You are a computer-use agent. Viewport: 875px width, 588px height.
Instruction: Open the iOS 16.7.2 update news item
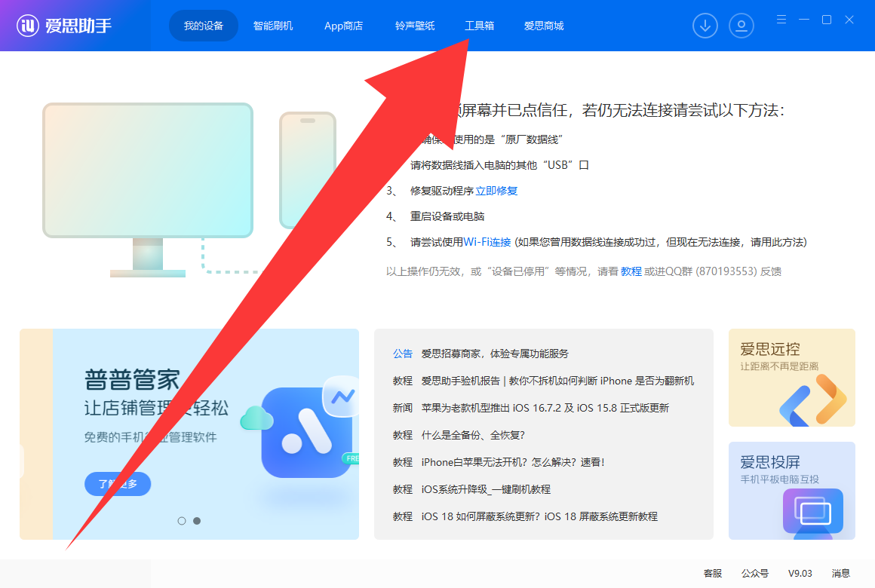point(545,408)
